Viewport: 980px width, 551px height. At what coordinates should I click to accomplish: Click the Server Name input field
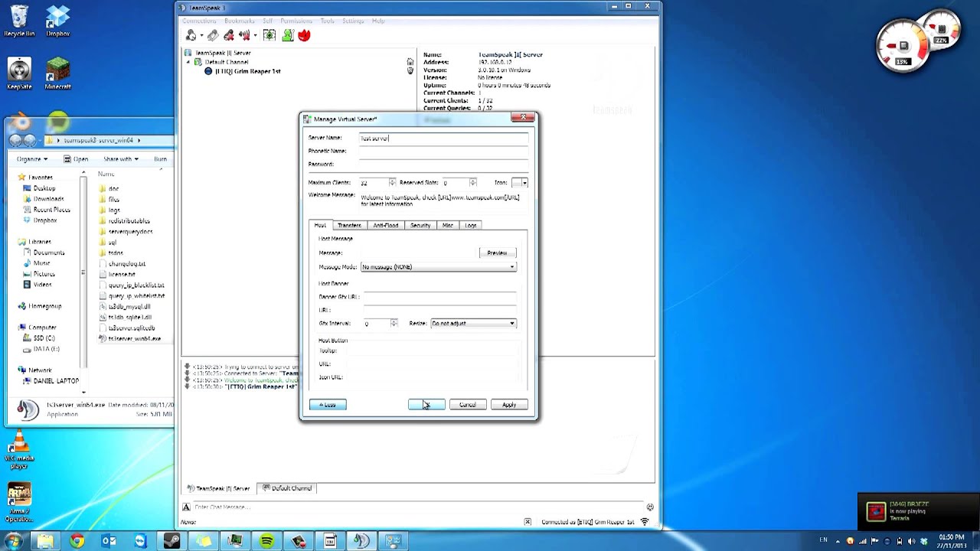tap(444, 139)
